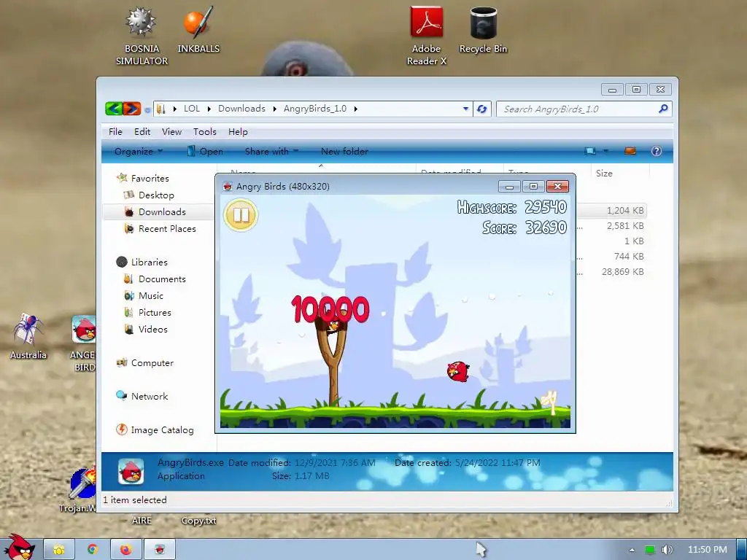Open the view options dropdown arrow

coord(605,151)
